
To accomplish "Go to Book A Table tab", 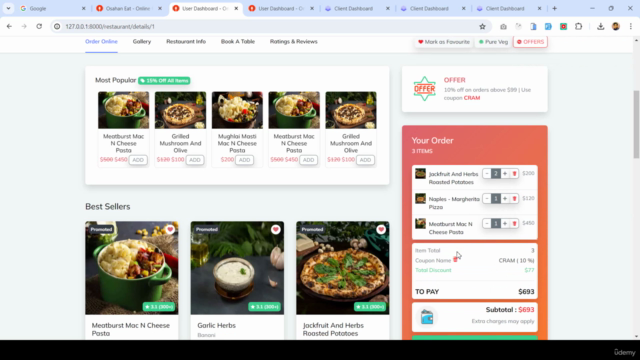I will pyautogui.click(x=238, y=42).
